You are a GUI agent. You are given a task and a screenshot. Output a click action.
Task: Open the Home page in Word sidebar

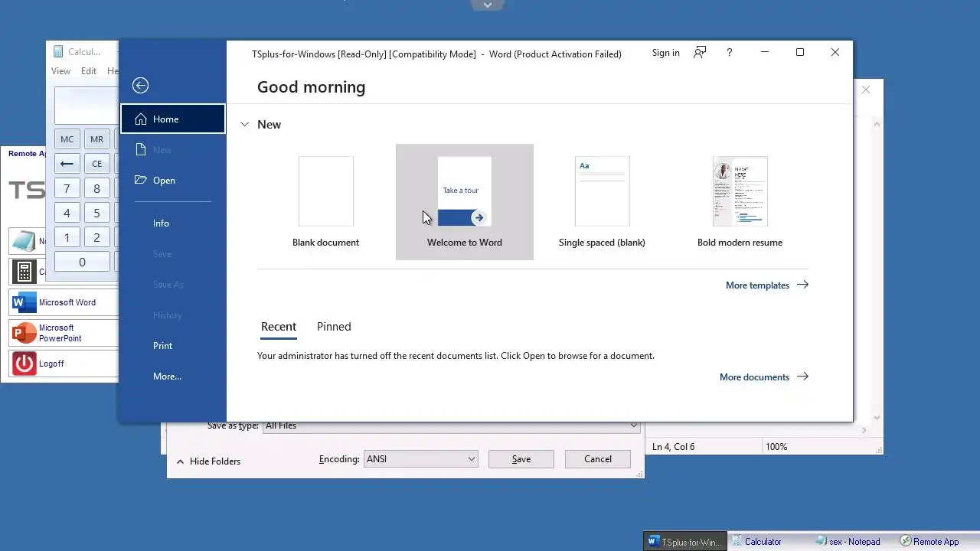click(173, 119)
